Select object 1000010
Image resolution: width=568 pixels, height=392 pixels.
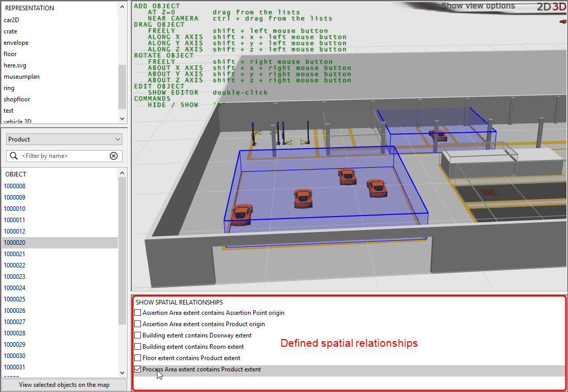click(60, 209)
